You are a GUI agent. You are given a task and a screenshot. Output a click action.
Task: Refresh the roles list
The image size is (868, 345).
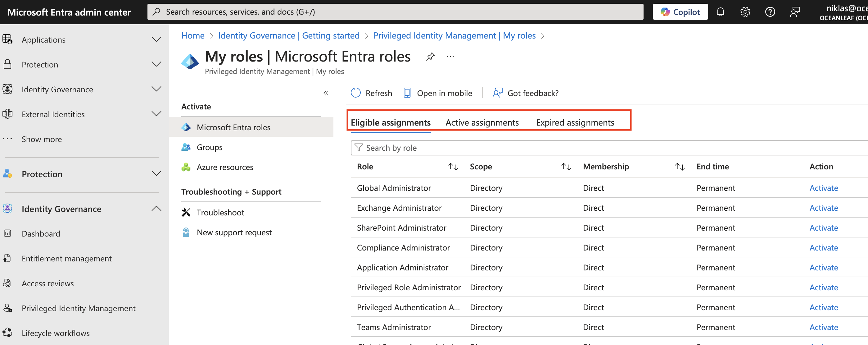tap(371, 93)
